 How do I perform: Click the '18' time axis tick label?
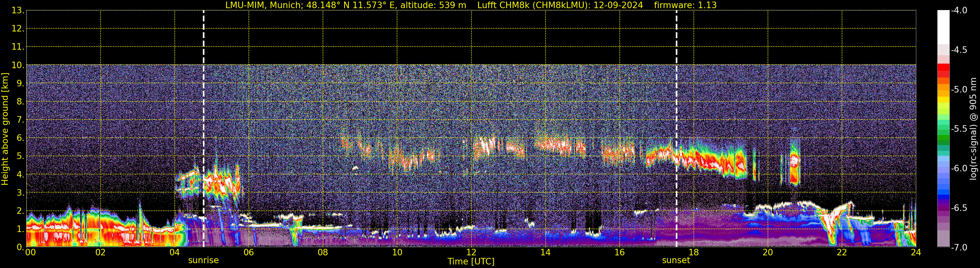click(694, 252)
